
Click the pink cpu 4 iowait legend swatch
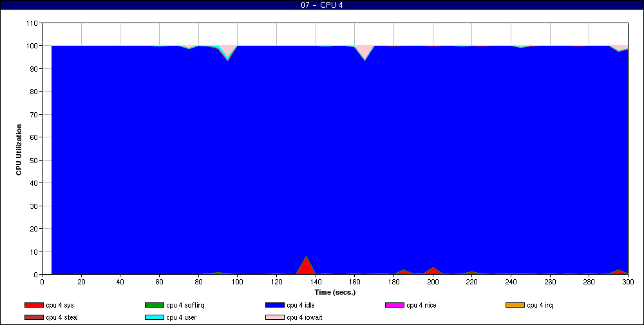(275, 318)
